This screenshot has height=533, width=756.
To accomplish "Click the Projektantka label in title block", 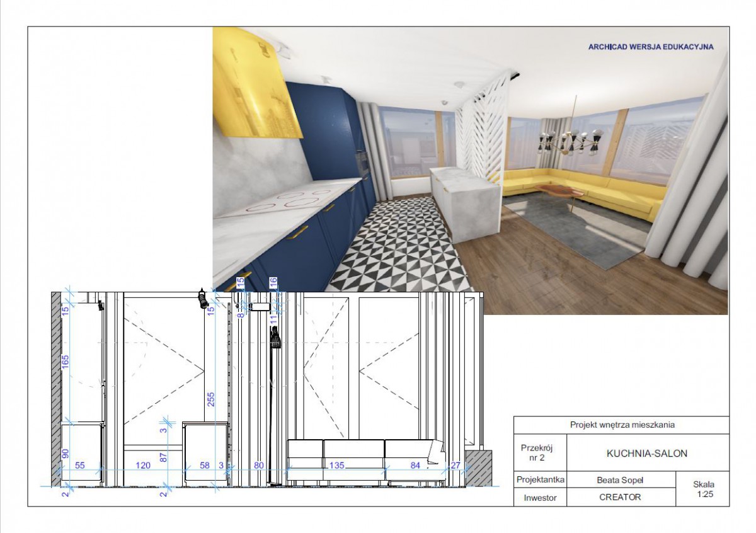I will tap(540, 479).
